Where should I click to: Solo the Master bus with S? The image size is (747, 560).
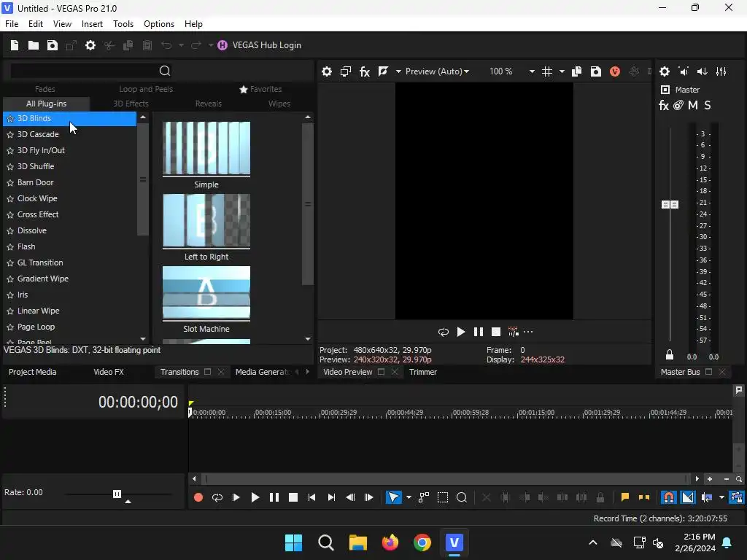click(x=708, y=105)
